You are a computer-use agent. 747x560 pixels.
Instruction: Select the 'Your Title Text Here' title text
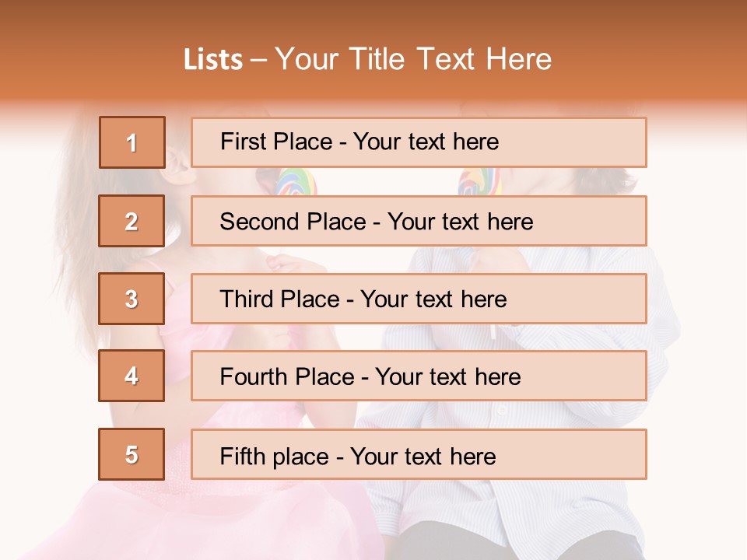[x=413, y=59]
